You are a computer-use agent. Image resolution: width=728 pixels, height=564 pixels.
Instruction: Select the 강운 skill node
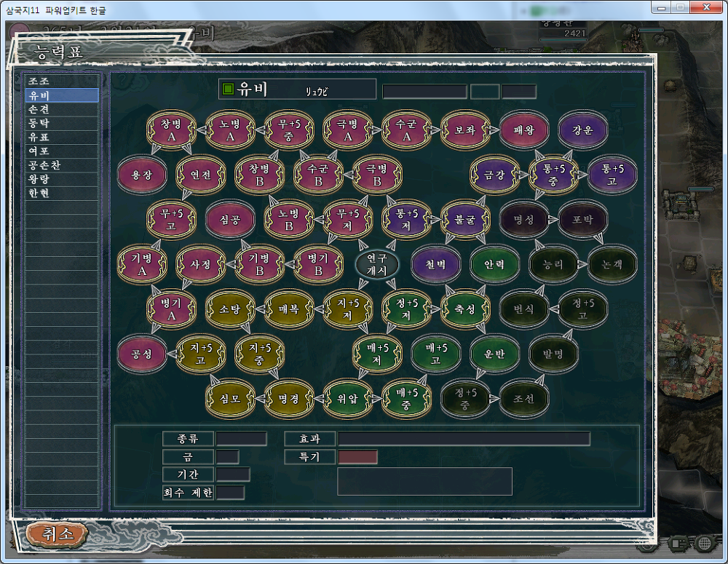tap(582, 130)
